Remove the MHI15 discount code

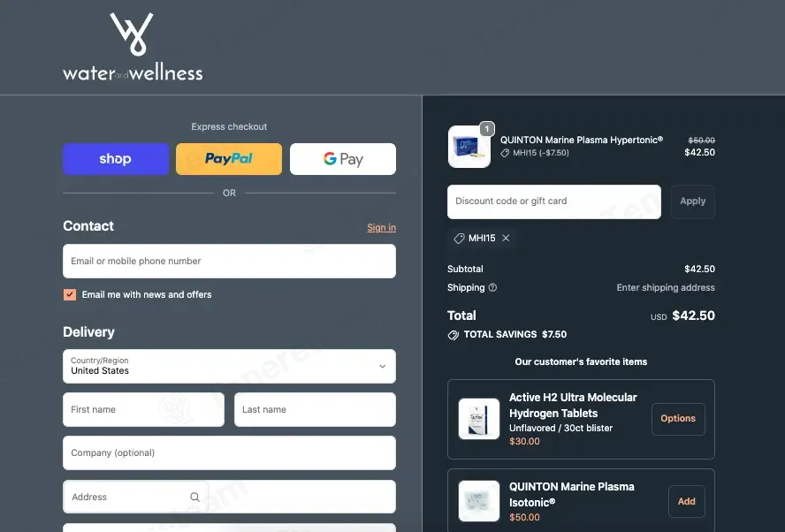click(506, 239)
